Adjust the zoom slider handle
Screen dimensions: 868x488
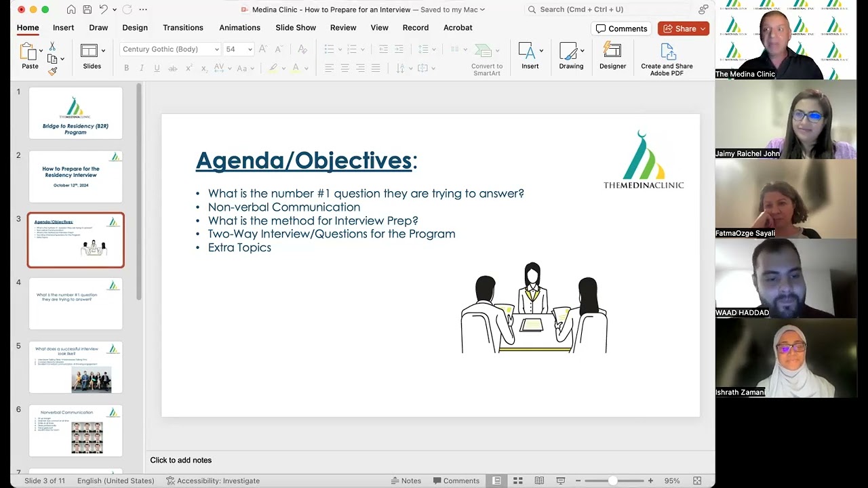[613, 481]
